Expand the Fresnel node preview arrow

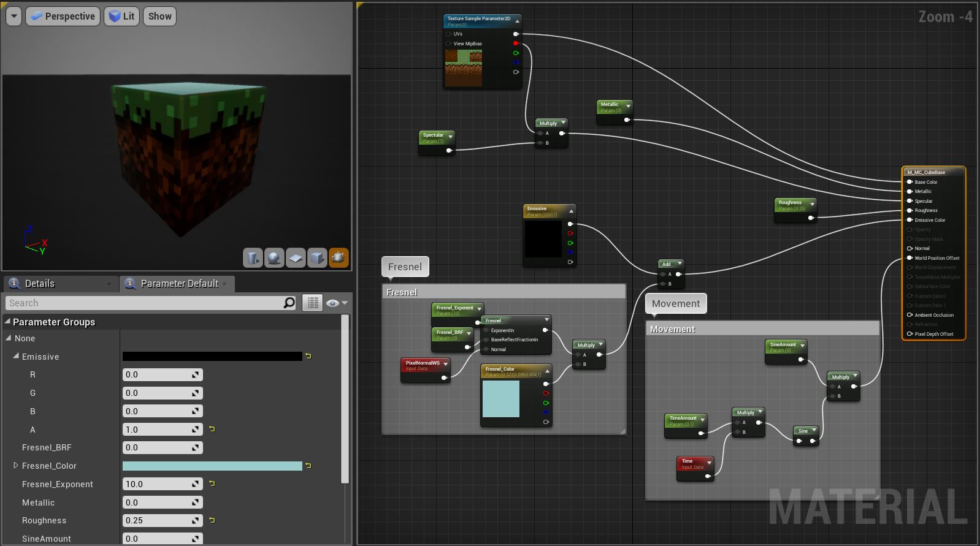546,320
